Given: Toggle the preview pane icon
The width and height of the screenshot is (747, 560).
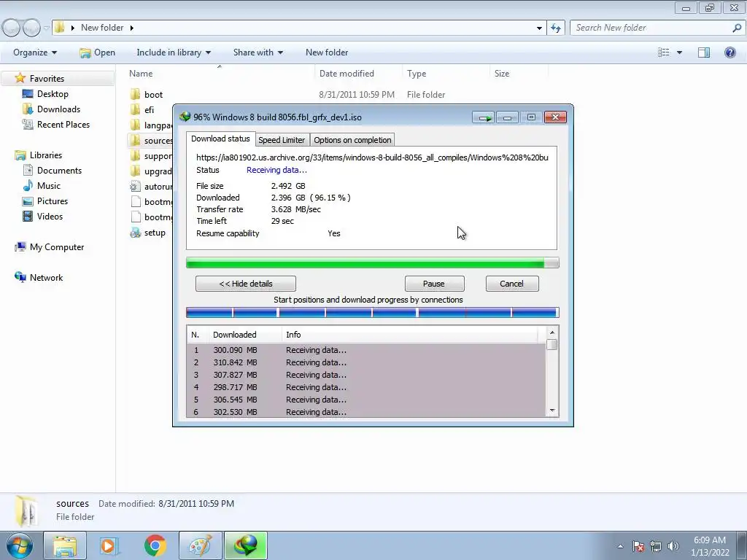Looking at the screenshot, I should coord(704,52).
